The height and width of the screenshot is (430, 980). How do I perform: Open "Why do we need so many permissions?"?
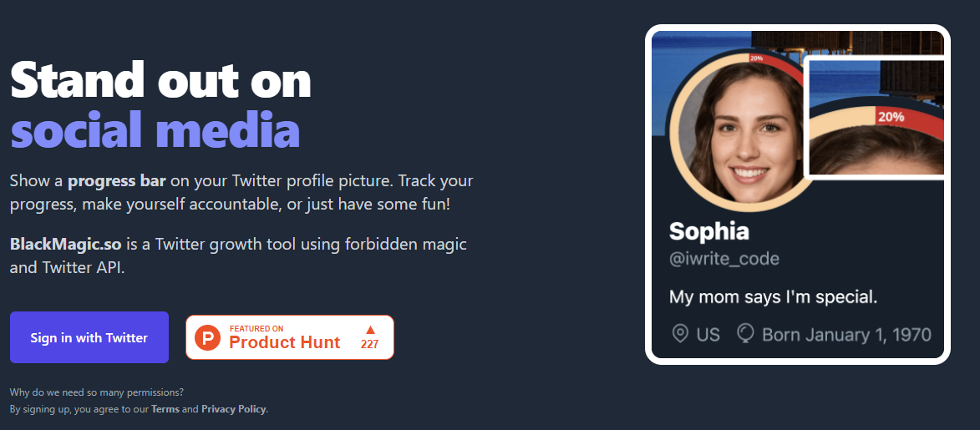click(x=97, y=392)
